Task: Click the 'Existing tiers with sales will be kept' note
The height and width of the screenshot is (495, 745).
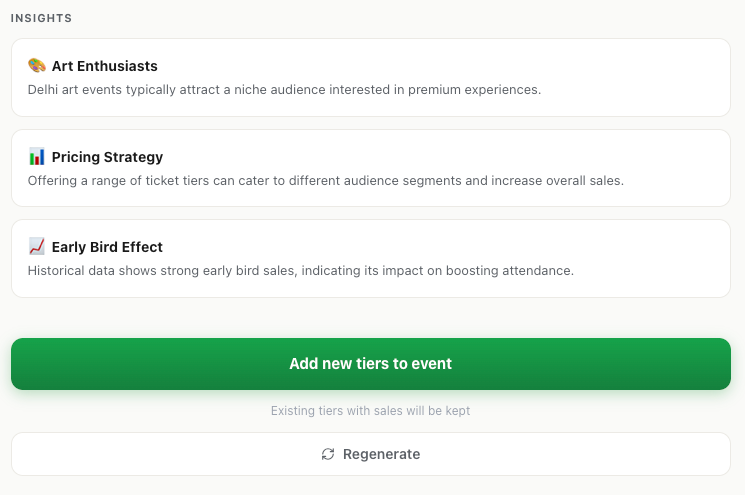Action: [370, 411]
